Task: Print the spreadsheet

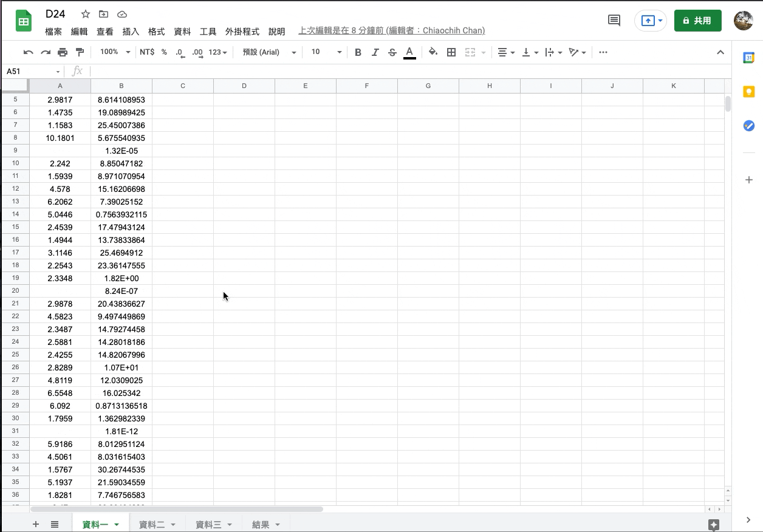Action: point(63,52)
